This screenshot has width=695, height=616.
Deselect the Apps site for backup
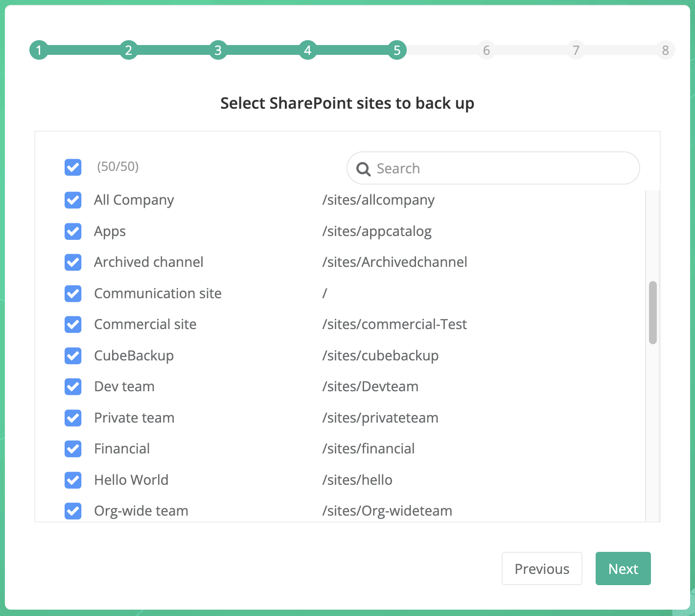[x=72, y=231]
